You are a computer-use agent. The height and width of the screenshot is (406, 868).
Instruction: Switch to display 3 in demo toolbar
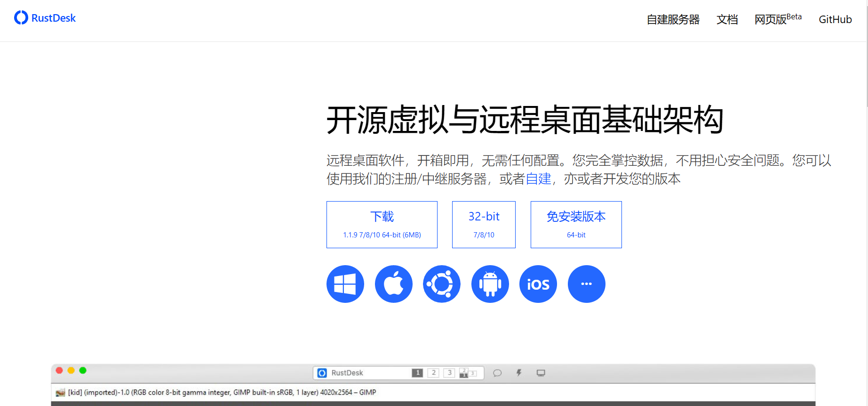tap(449, 373)
